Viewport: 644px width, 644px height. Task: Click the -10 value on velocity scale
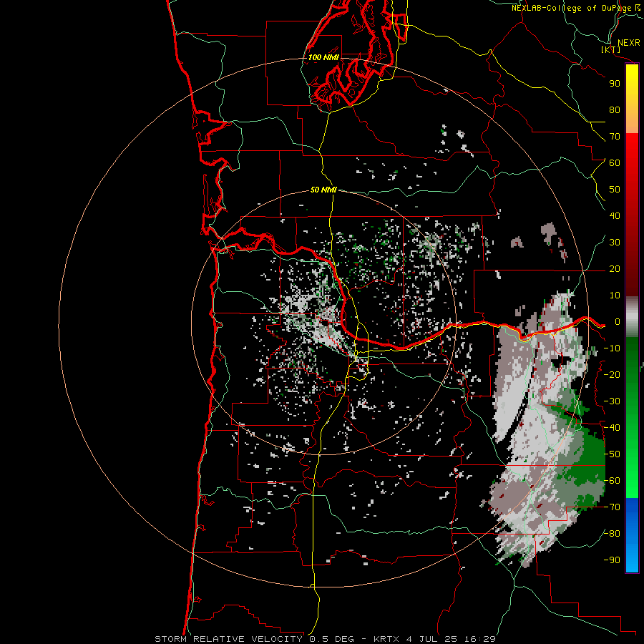(612, 348)
